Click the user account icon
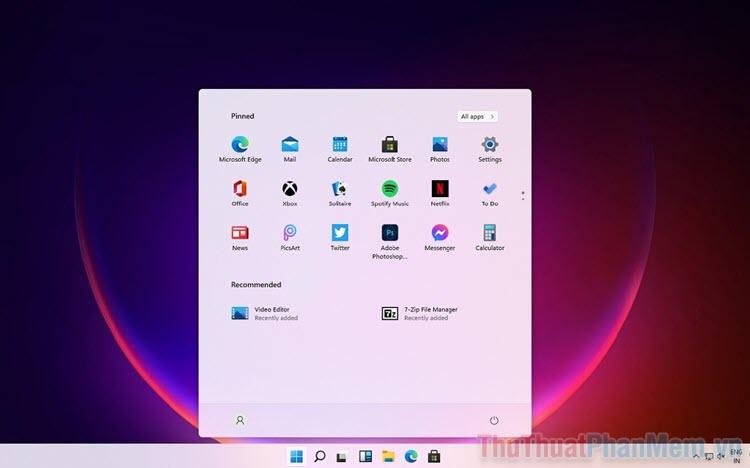 (x=240, y=420)
